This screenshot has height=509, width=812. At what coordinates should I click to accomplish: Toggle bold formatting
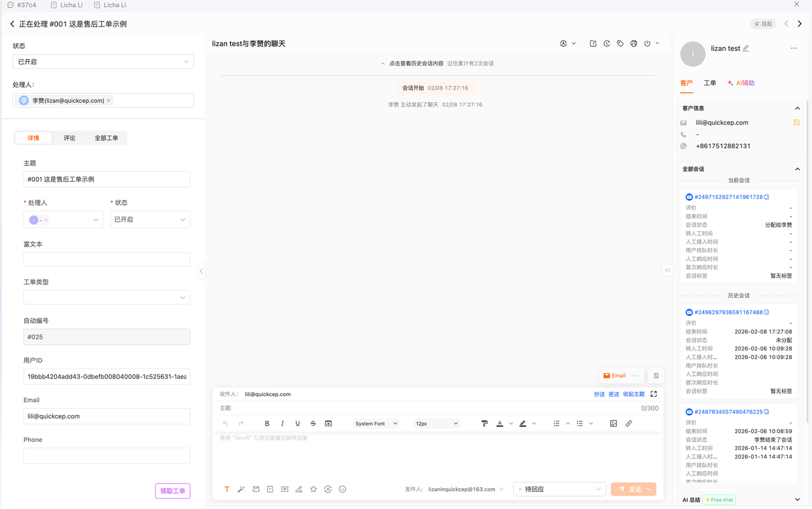pos(267,423)
